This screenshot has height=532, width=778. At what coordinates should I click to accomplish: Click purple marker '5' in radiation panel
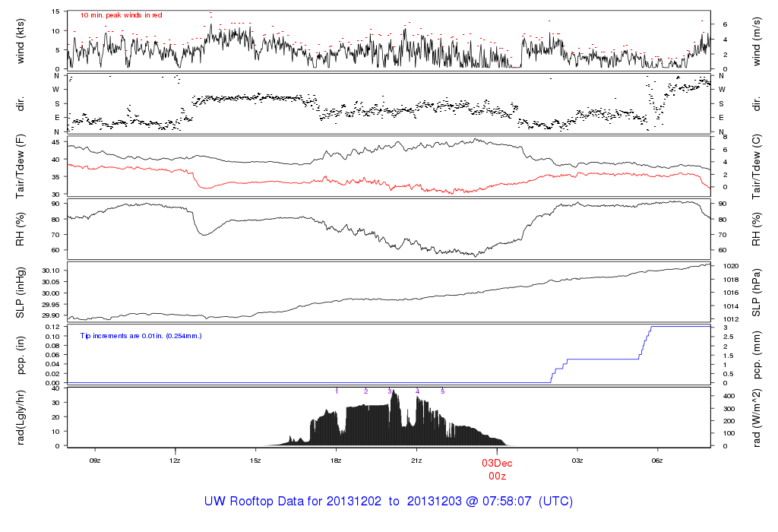click(x=443, y=391)
